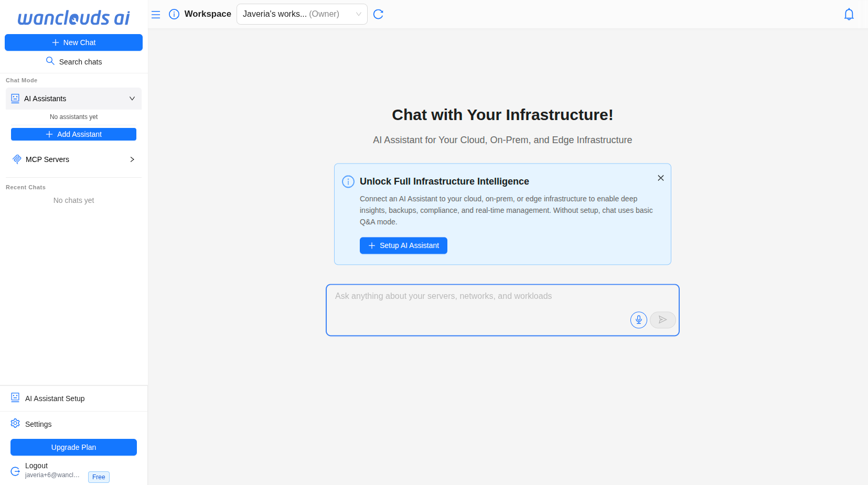Refresh the workspace with the reload icon

click(x=378, y=14)
